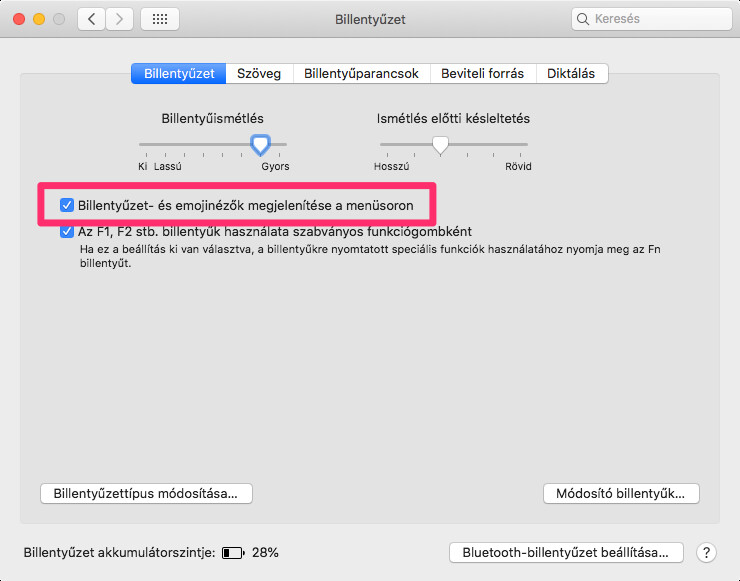
Task: Uncheck keyboard and emoji viewers in menu bar
Action: 67,205
